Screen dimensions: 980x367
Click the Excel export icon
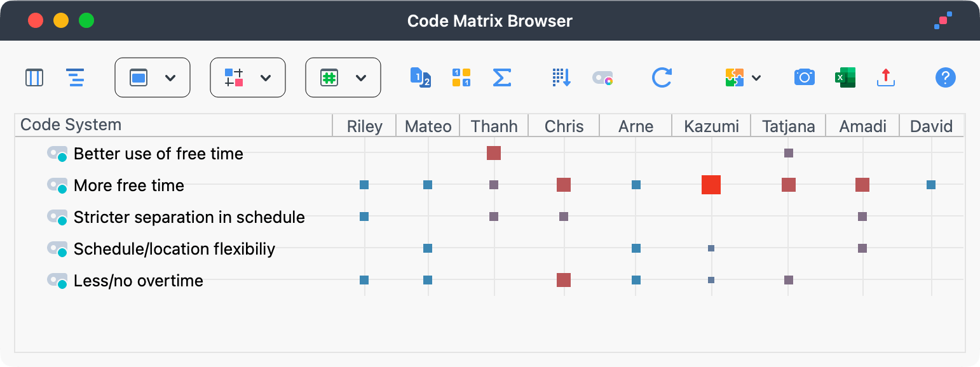point(845,77)
